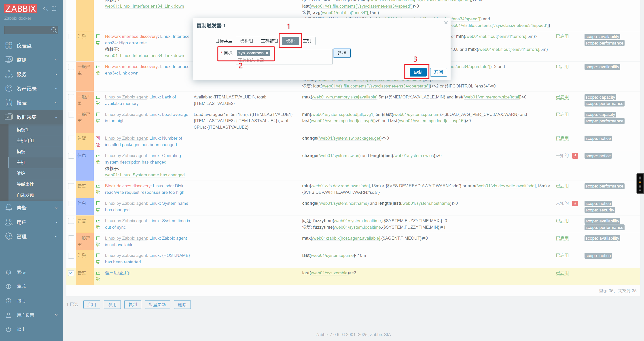Click the search magnifier icon in sidebar
Screen dimensions: 644x341
pyautogui.click(x=54, y=30)
